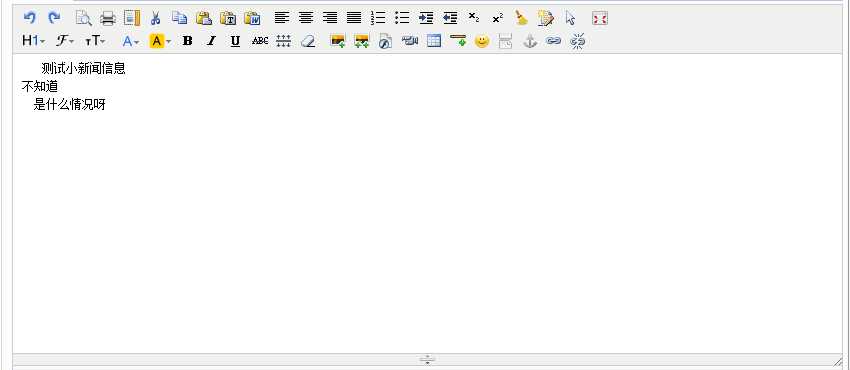Click the broom Clear HTML icon
Image resolution: width=850 pixels, height=370 pixels.
(x=521, y=18)
